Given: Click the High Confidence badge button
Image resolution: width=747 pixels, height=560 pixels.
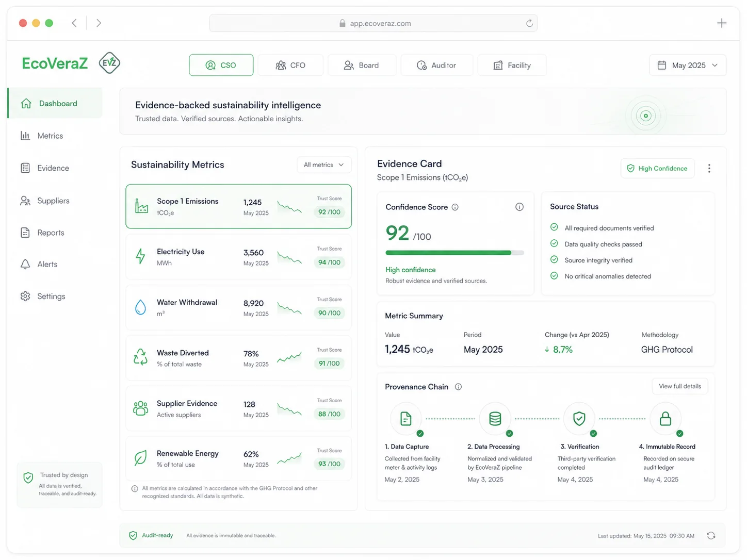Looking at the screenshot, I should coord(657,169).
